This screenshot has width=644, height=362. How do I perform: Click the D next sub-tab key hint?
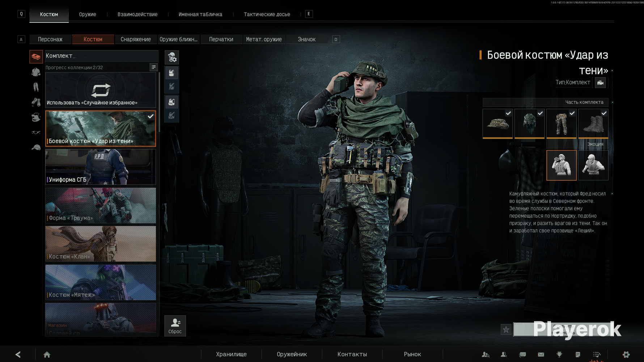click(x=336, y=39)
